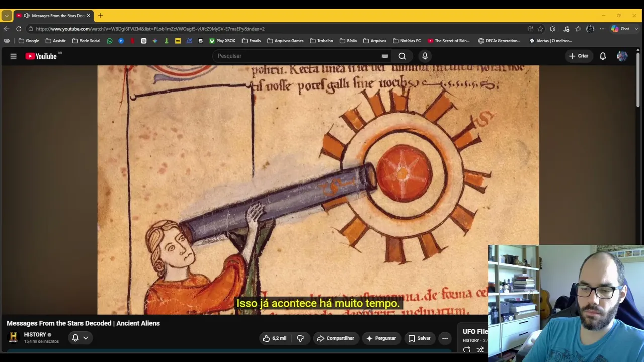Go to the YouTube home logo
The image size is (644, 362).
[41, 56]
